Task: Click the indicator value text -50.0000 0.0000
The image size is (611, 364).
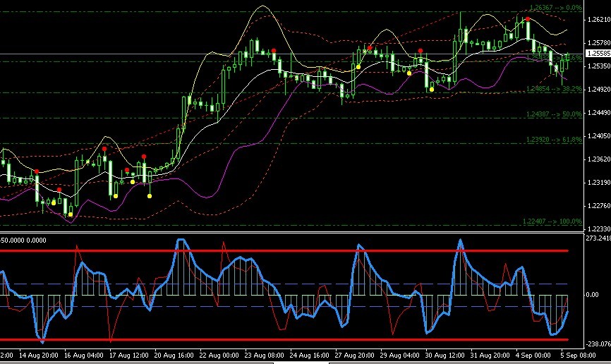Action: [23, 241]
